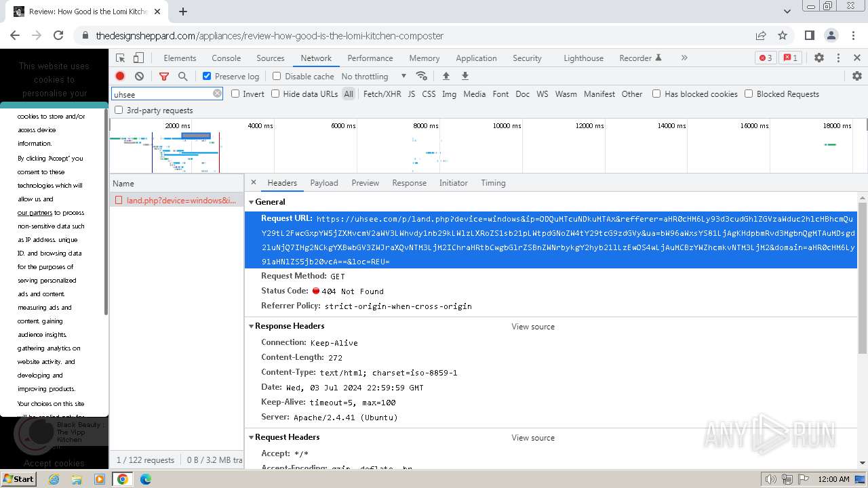Switch to the Console panel
Screen dimensions: 868x488
point(226,58)
